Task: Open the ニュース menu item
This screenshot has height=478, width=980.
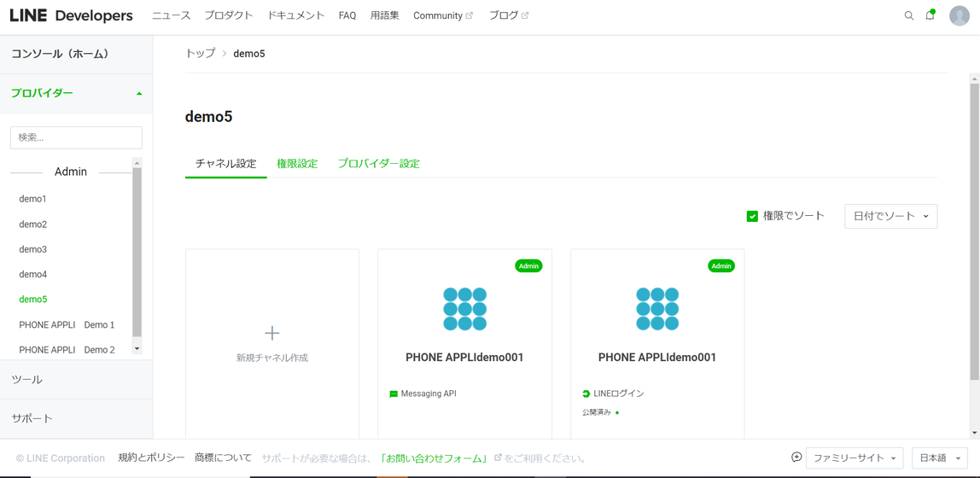Action: point(172,15)
